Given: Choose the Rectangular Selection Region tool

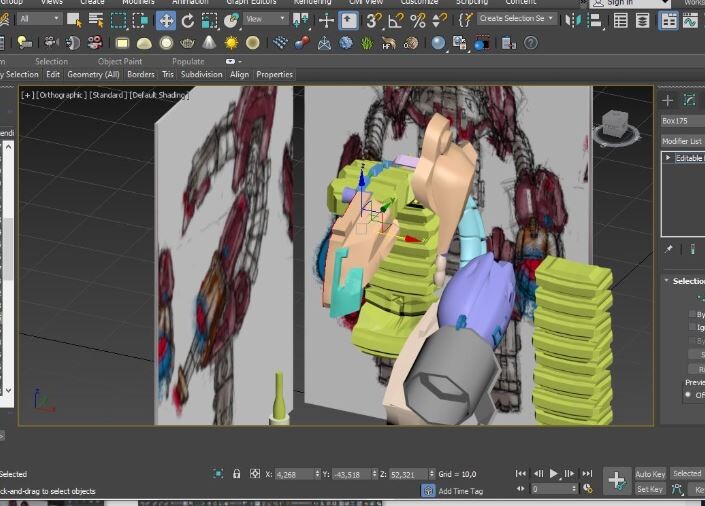Looking at the screenshot, I should pos(118,21).
